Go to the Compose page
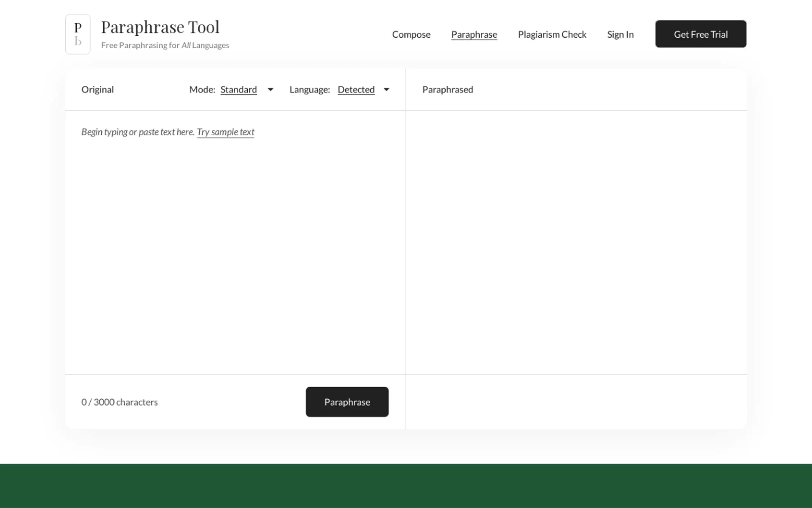Image resolution: width=812 pixels, height=508 pixels. [x=411, y=35]
